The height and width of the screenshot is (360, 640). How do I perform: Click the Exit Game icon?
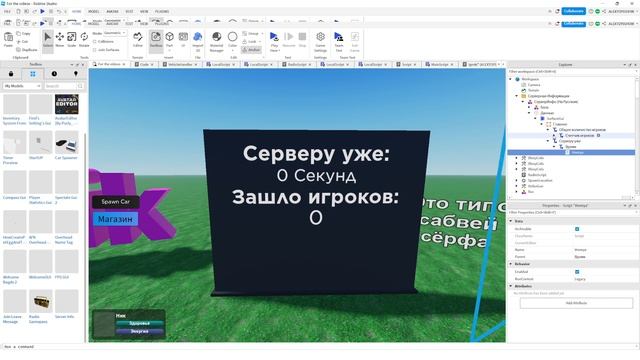[x=355, y=42]
